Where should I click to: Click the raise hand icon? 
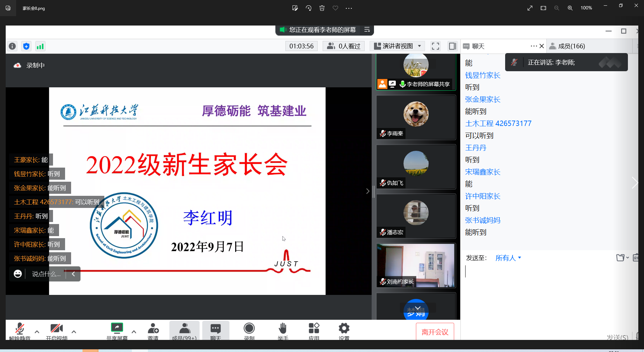click(283, 328)
